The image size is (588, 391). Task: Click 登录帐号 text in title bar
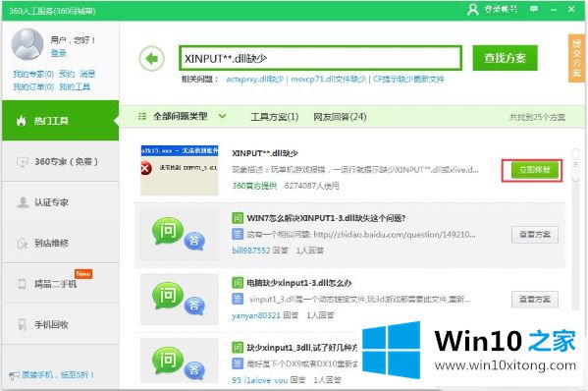(501, 9)
